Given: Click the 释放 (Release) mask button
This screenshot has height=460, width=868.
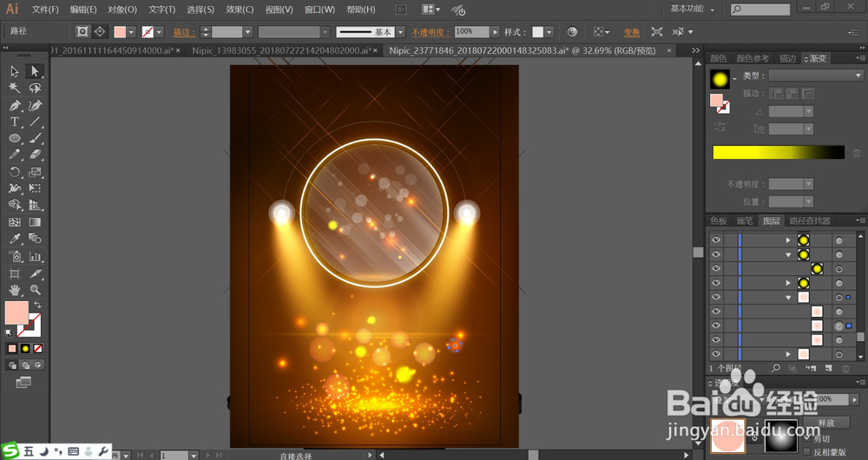Looking at the screenshot, I should [826, 423].
